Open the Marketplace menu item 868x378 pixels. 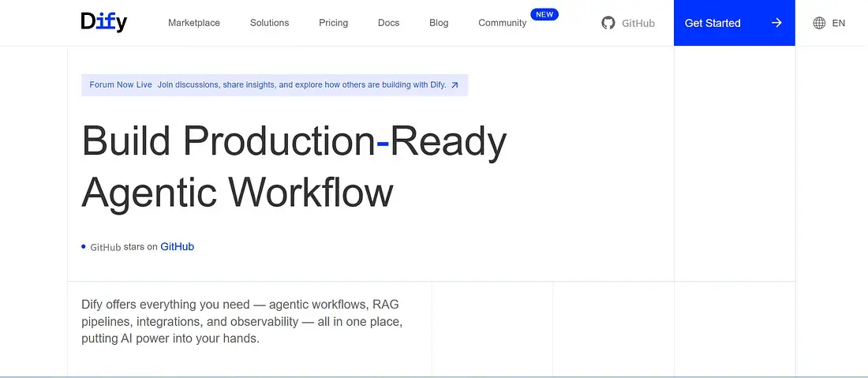194,23
